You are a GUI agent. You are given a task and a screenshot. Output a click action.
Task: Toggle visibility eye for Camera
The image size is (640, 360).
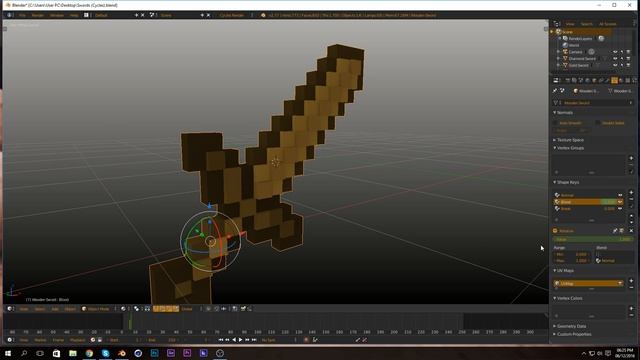[x=615, y=52]
